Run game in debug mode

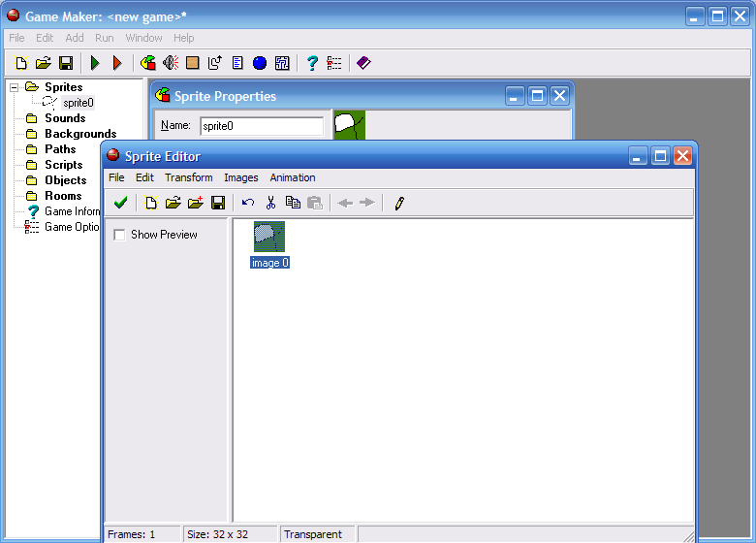(117, 63)
